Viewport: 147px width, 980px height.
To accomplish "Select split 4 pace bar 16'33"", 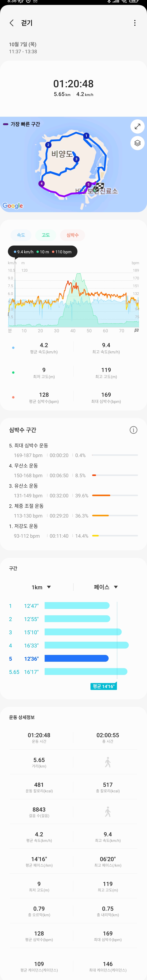I will coord(86,645).
